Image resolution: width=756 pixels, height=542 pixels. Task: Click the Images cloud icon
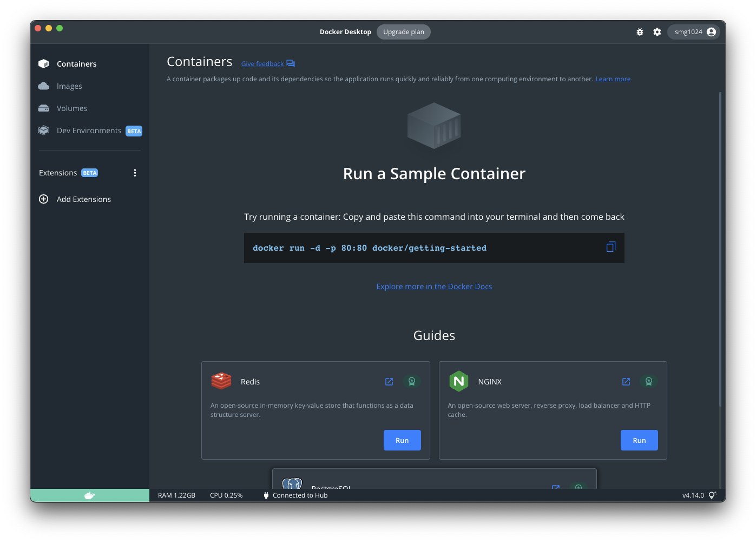[44, 86]
